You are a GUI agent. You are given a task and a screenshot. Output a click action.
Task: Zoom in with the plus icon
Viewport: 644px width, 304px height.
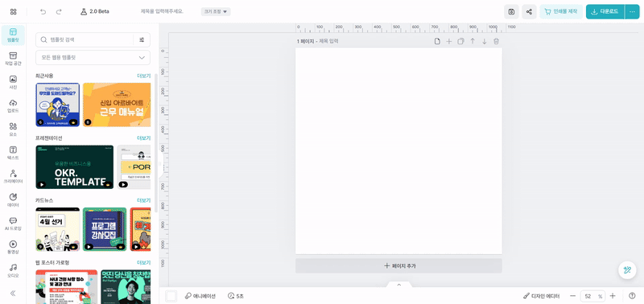click(x=613, y=296)
